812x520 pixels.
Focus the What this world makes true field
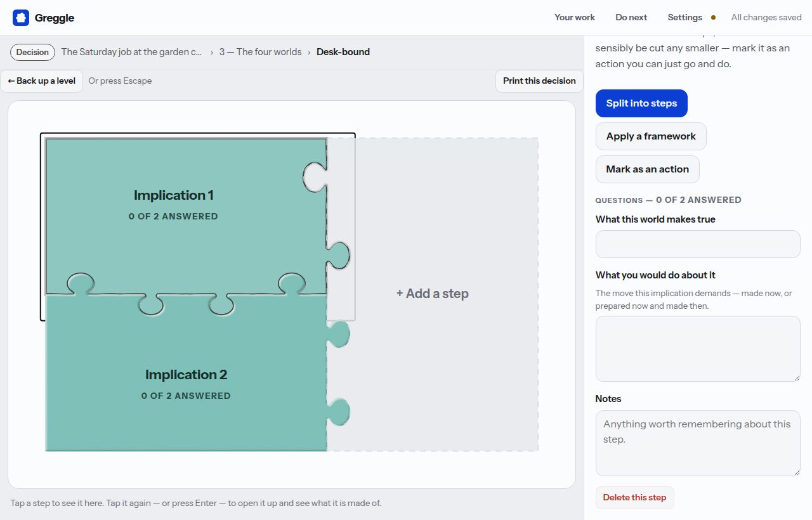[698, 244]
